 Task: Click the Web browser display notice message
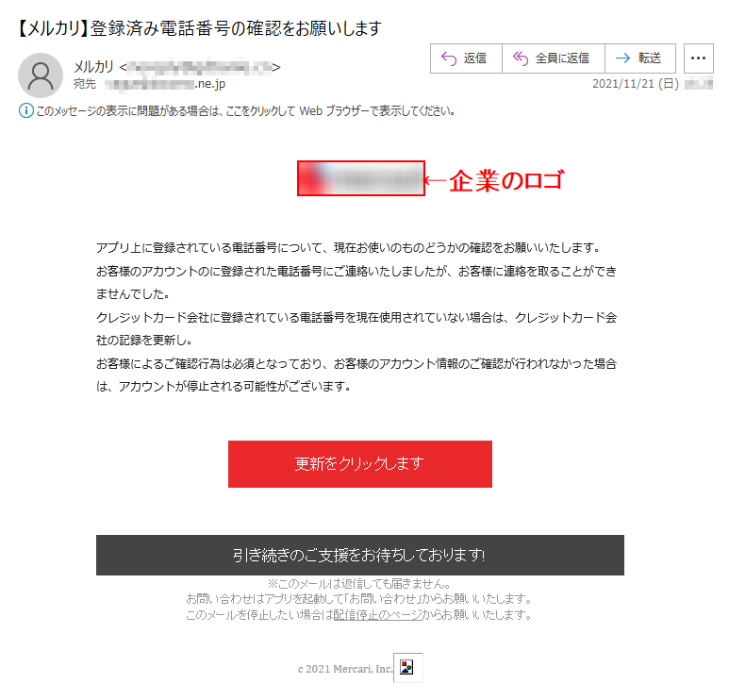click(245, 110)
